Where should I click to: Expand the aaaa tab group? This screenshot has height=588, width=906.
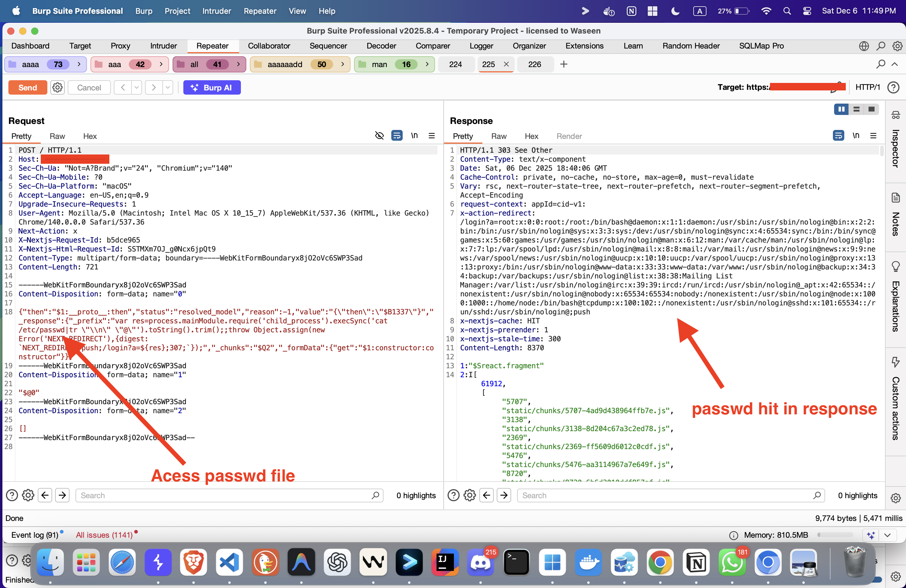click(x=79, y=64)
